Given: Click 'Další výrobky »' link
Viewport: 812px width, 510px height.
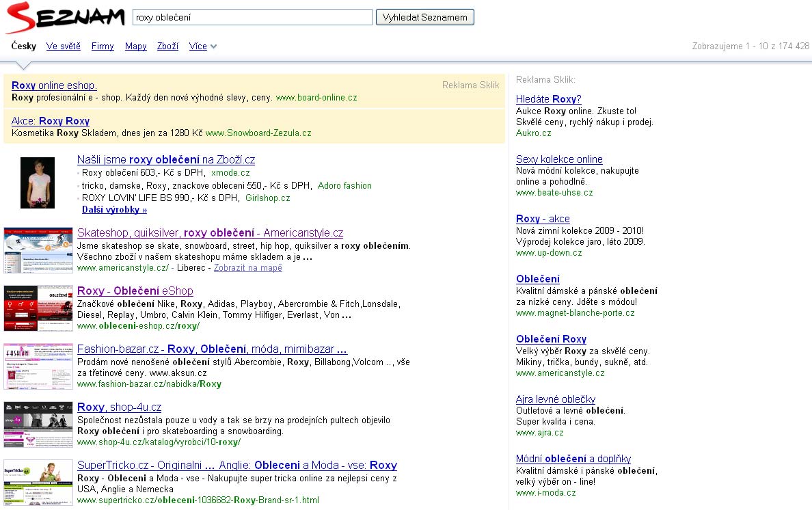Looking at the screenshot, I should point(114,210).
